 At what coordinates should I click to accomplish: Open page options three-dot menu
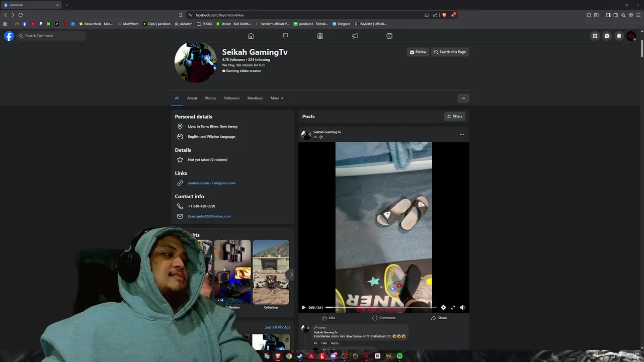(463, 98)
